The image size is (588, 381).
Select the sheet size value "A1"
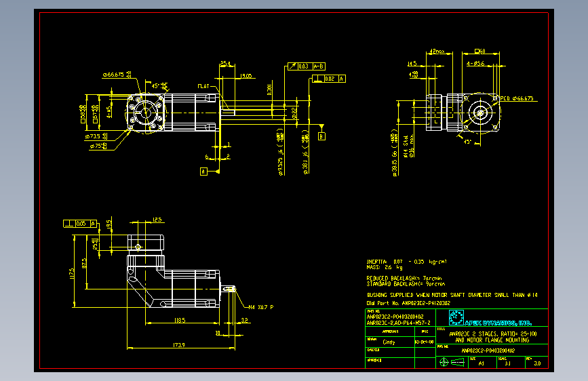pyautogui.click(x=481, y=363)
